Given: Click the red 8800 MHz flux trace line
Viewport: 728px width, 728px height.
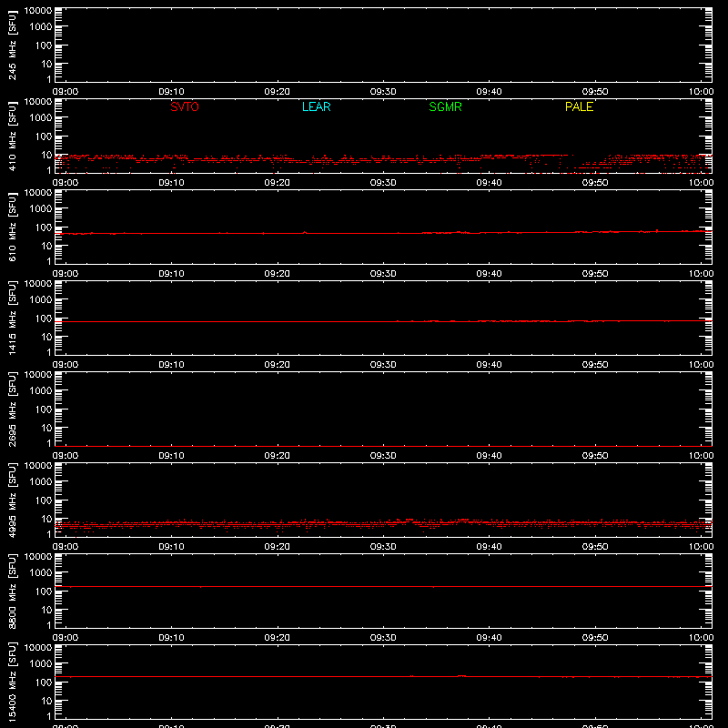Looking at the screenshot, I should click(x=383, y=586).
